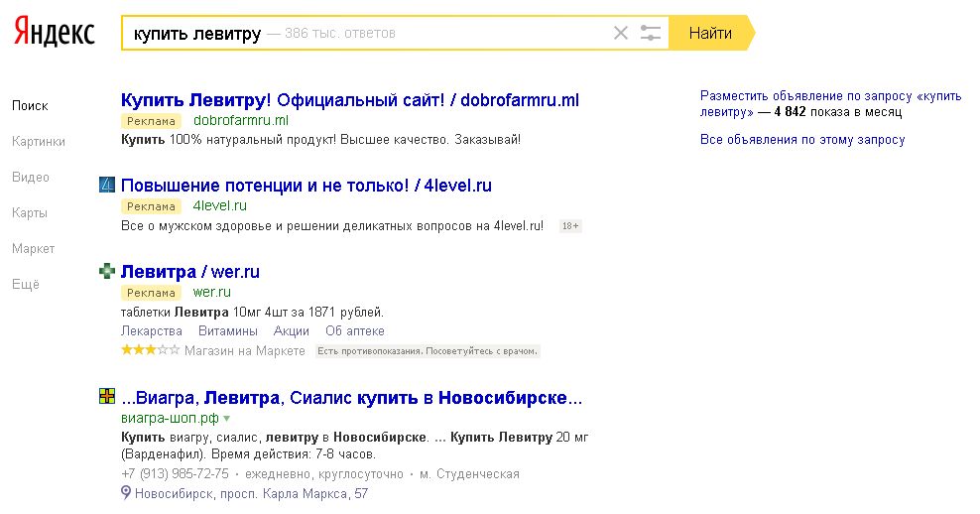Open the Лекарства sitelink under wer.ru
This screenshot has height=514, width=980.
(x=151, y=330)
